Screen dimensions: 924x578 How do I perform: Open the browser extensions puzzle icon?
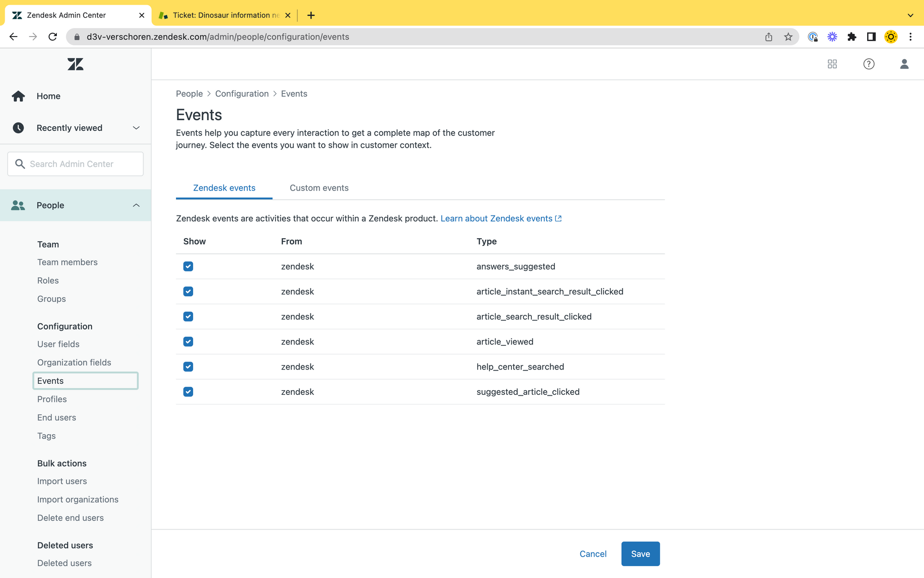click(x=851, y=37)
